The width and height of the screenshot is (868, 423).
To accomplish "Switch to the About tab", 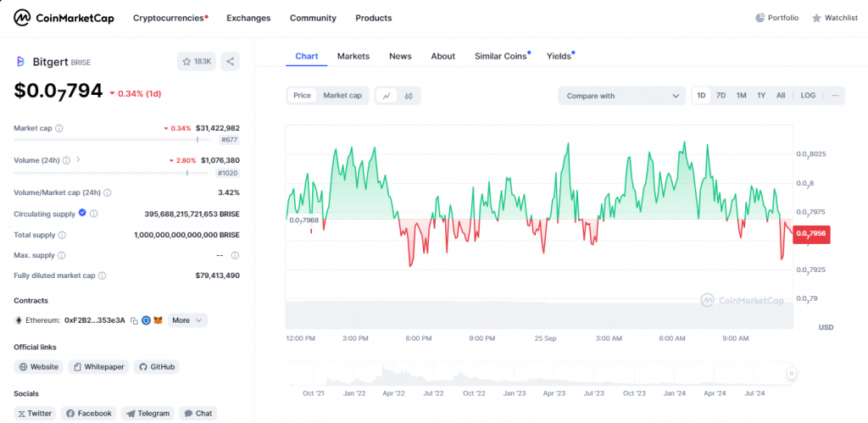I will [442, 56].
